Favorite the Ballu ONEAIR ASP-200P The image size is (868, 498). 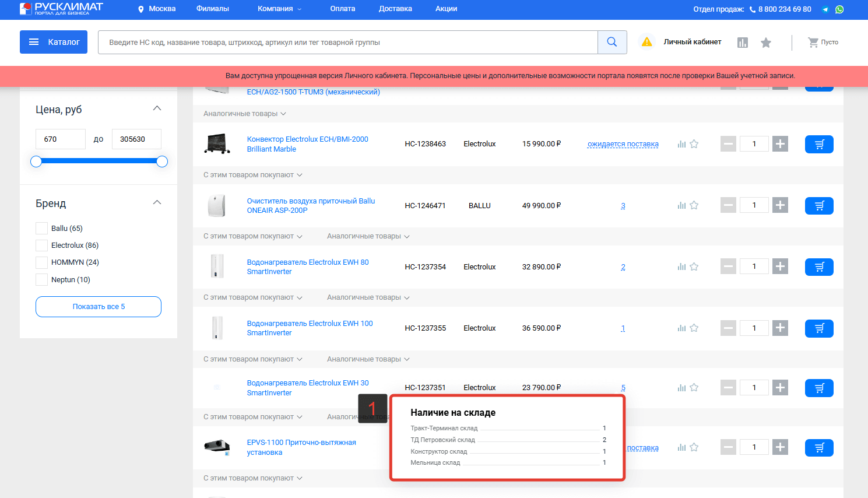tap(694, 205)
